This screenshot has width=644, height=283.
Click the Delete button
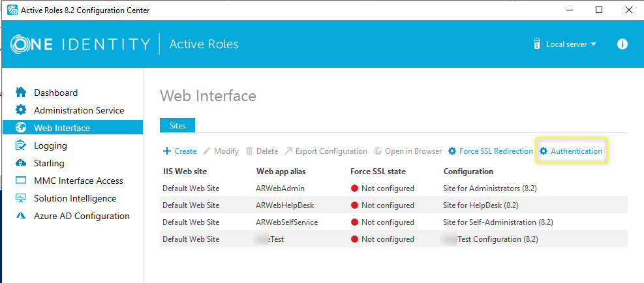coord(262,151)
